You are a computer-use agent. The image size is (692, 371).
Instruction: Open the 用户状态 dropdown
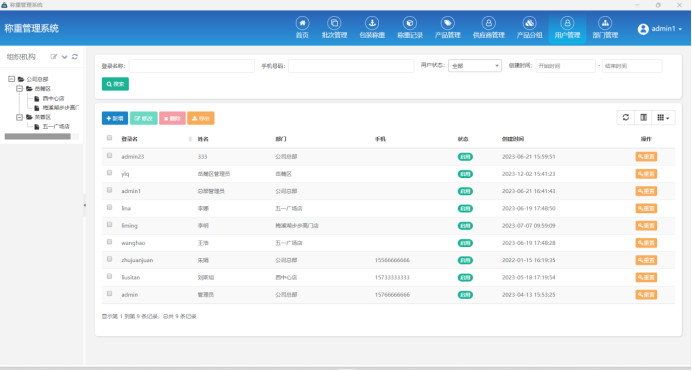point(475,66)
